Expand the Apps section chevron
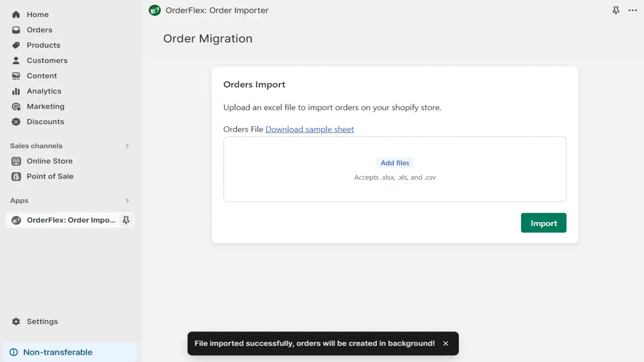This screenshot has width=644, height=362. coord(127,201)
